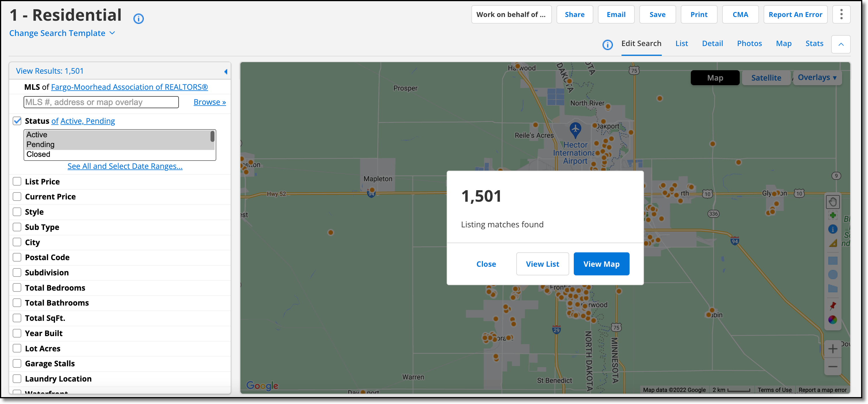This screenshot has width=868, height=404.
Task: Select the circle radius draw tool
Action: tap(832, 275)
